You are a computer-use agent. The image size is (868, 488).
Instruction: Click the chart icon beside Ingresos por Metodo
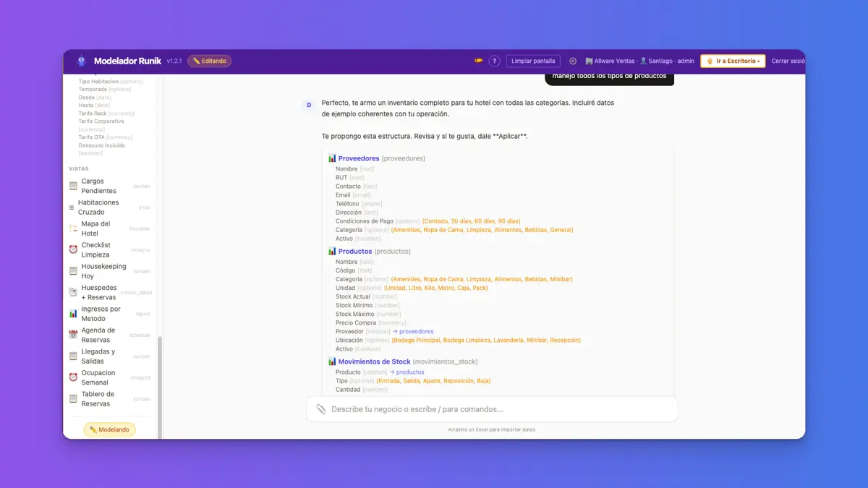coord(73,314)
